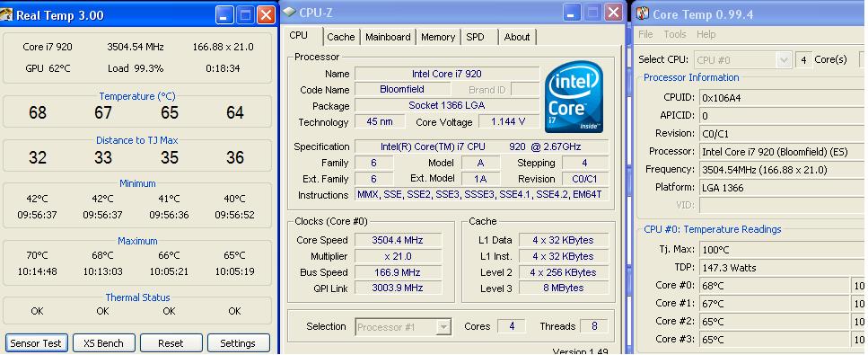
Task: Open Real Temp Settings
Action: pyautogui.click(x=238, y=342)
